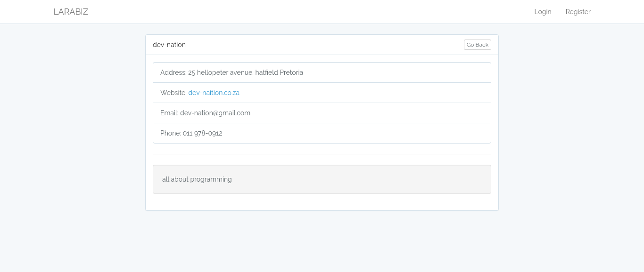The image size is (644, 272).
Task: Click the word Pretoria in the address
Action: click(291, 72)
